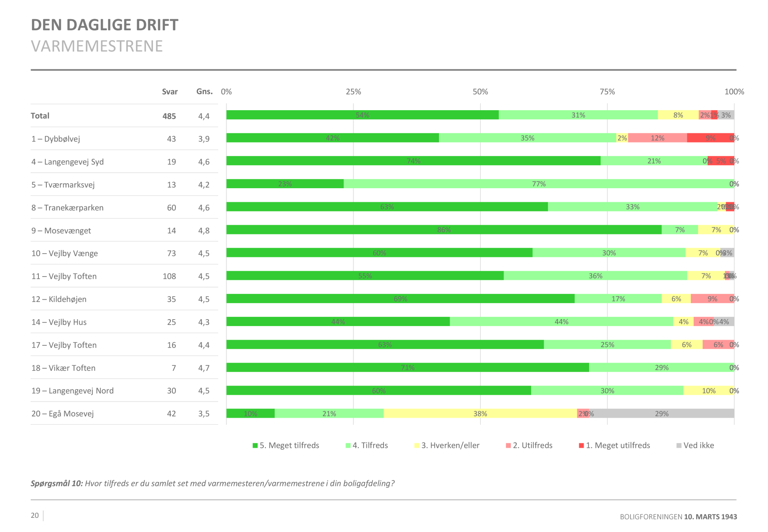Click the dark green '5. Meget tilfreds' legend swatch
Screen dimensions: 768x532
point(255,446)
